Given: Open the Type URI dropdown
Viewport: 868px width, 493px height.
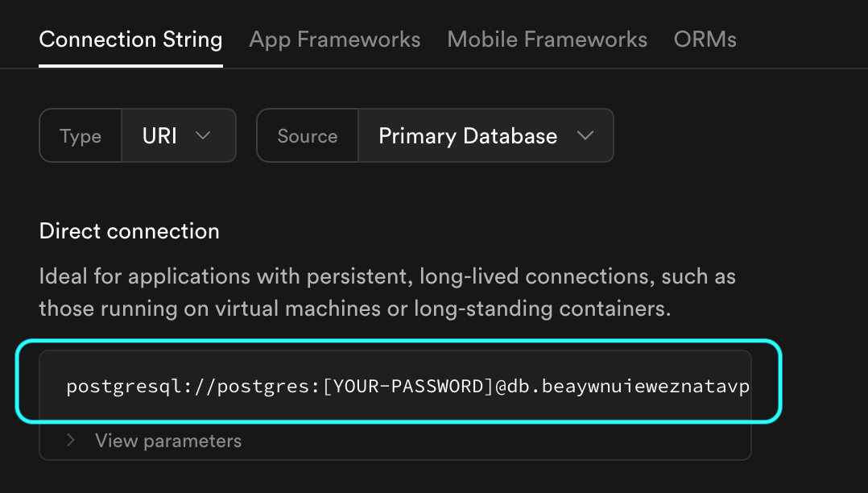Looking at the screenshot, I should point(178,135).
